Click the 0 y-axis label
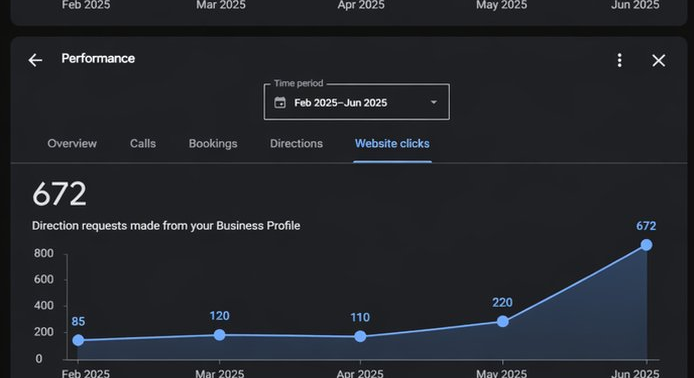Screen dimensions: 694x378 coord(39,359)
